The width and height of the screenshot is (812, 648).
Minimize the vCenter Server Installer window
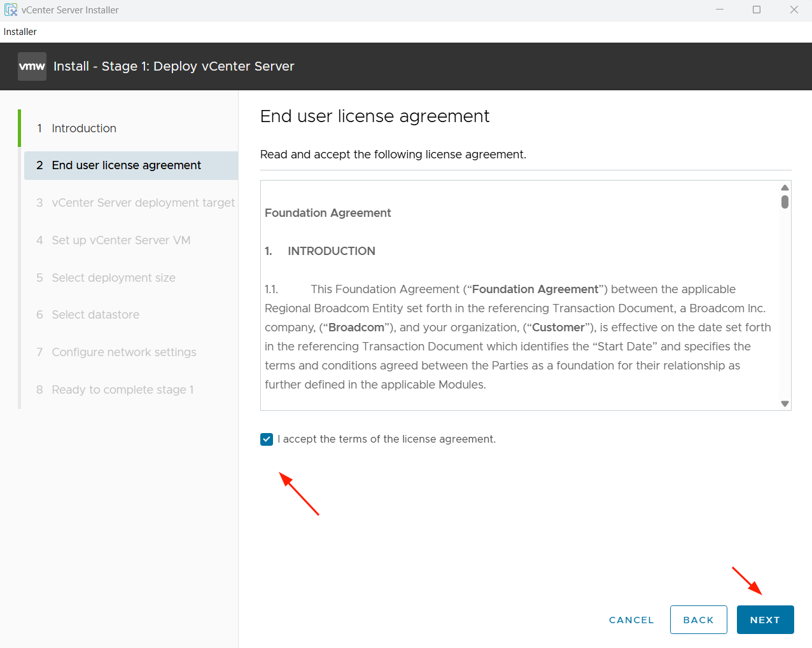pos(720,10)
